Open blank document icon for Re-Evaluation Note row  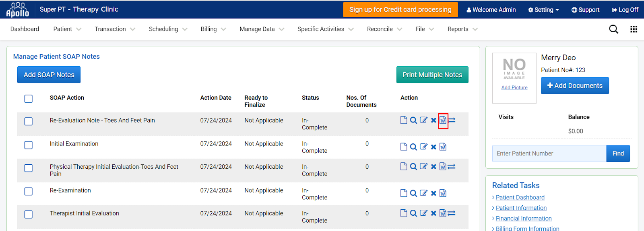point(404,120)
